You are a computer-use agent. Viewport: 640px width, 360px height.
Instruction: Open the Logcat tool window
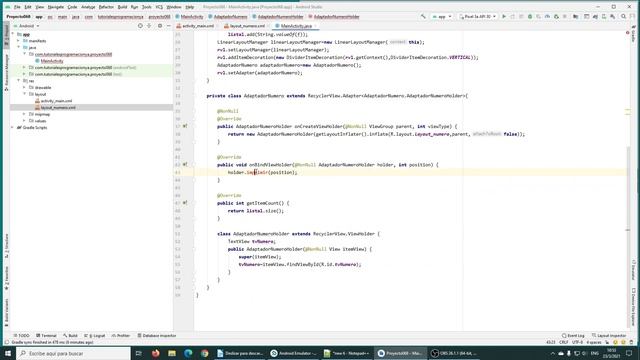click(95, 336)
